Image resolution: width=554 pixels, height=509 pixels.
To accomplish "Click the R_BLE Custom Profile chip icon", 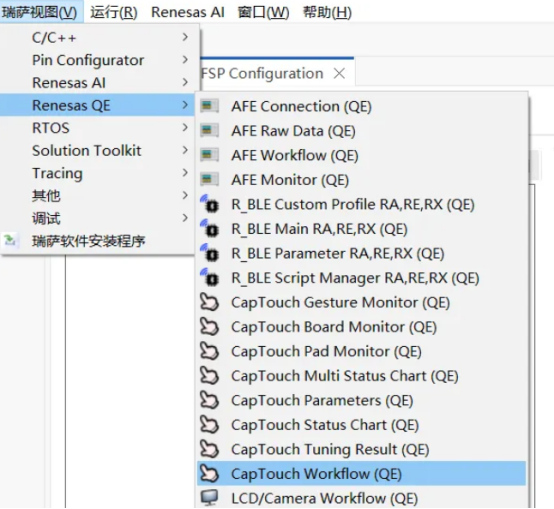I will pos(210,204).
